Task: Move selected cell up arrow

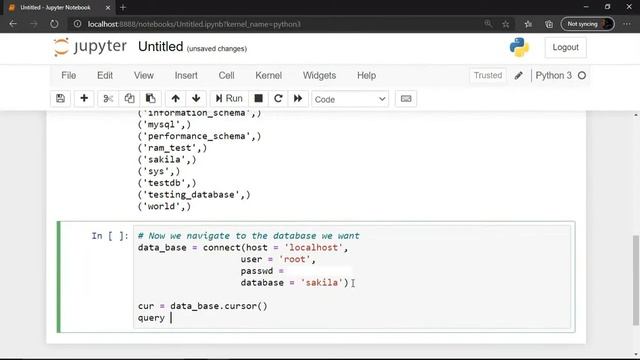Action: 176,99
